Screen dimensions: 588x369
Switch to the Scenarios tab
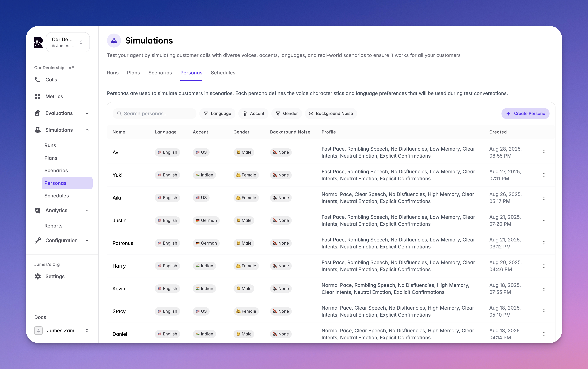160,73
